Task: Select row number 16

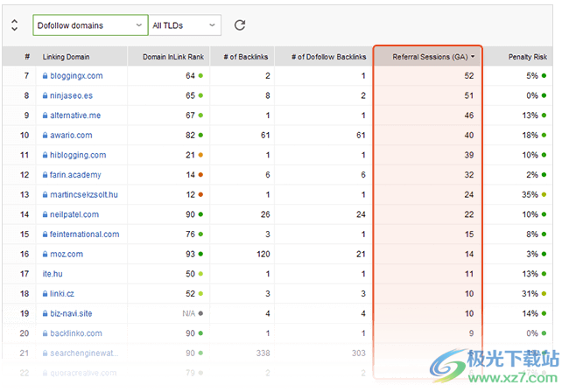Action: (25, 255)
